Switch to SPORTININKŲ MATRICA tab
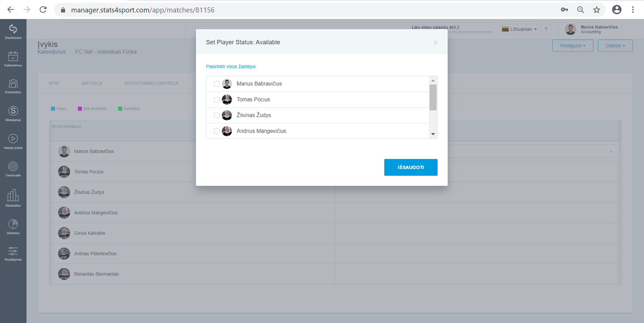The image size is (644, 323). (x=151, y=83)
